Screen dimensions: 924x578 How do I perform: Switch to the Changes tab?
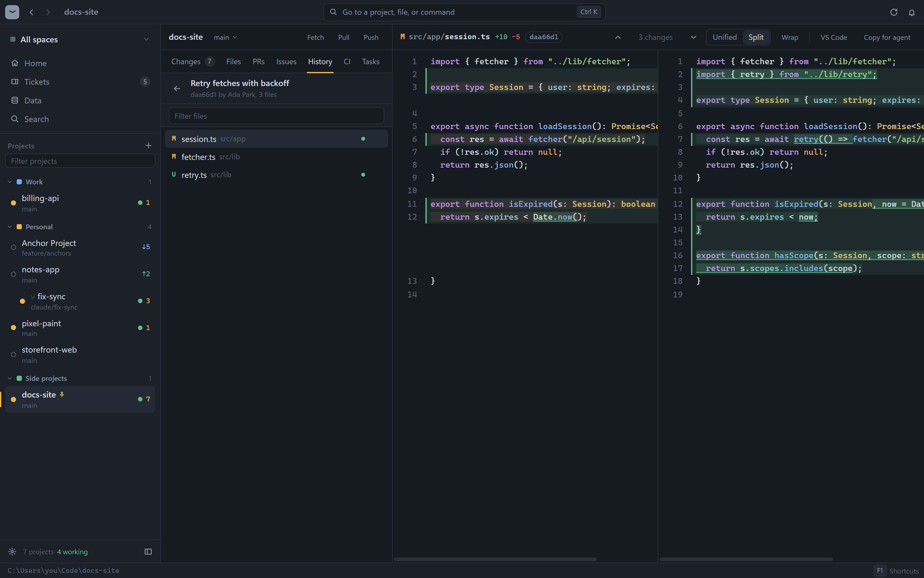(193, 62)
